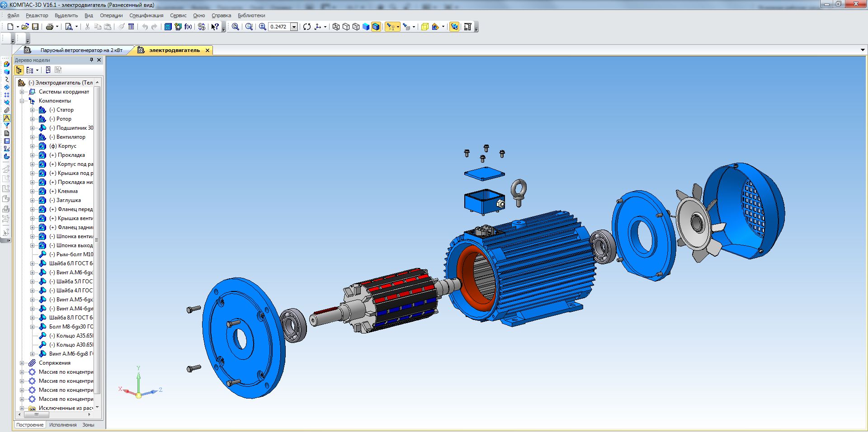Click the Specification sheet sidebar icon

(x=7, y=133)
